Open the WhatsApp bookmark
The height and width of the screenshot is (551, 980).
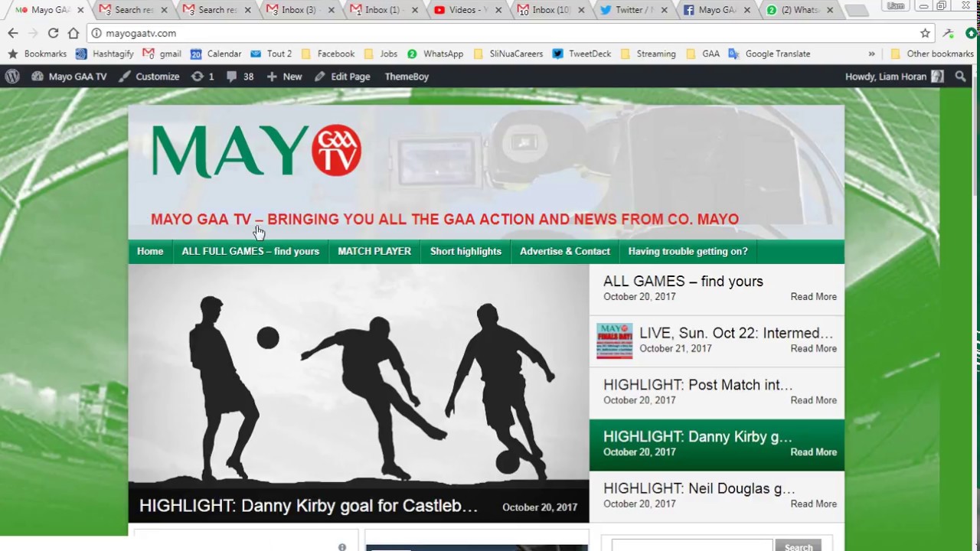point(435,54)
